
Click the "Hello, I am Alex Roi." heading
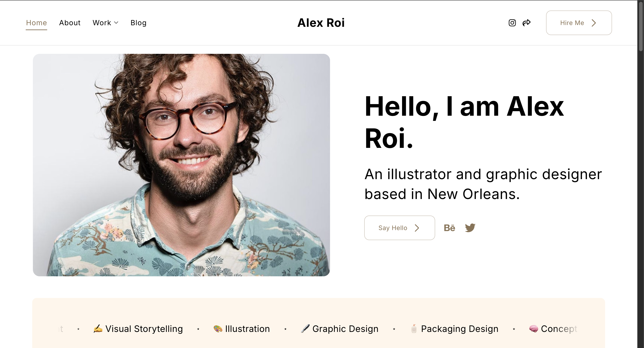coord(464,122)
